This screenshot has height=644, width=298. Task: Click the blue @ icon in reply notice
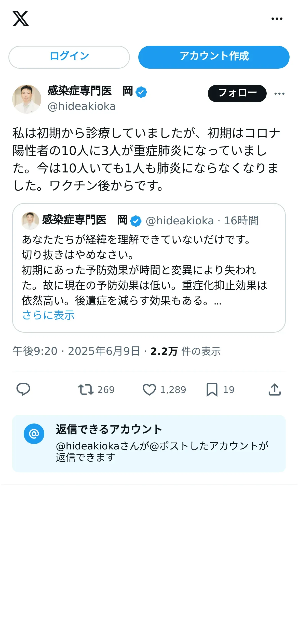pos(34,434)
